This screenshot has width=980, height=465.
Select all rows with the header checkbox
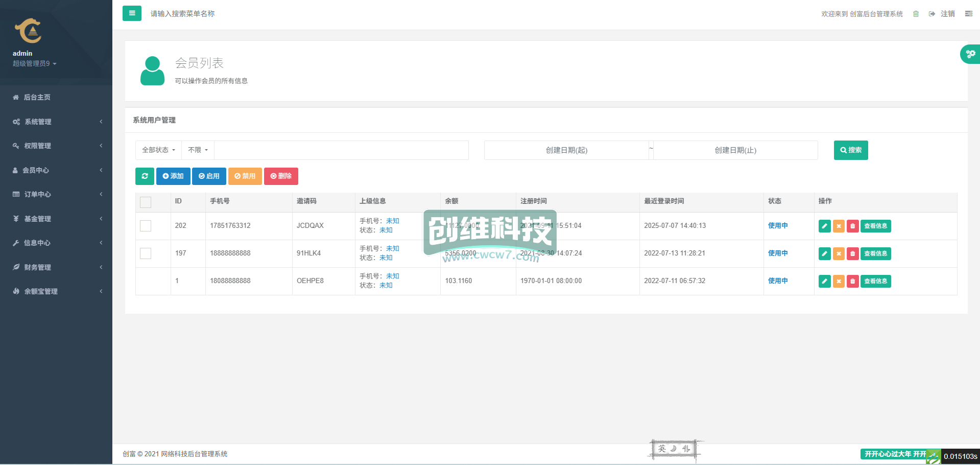tap(146, 202)
